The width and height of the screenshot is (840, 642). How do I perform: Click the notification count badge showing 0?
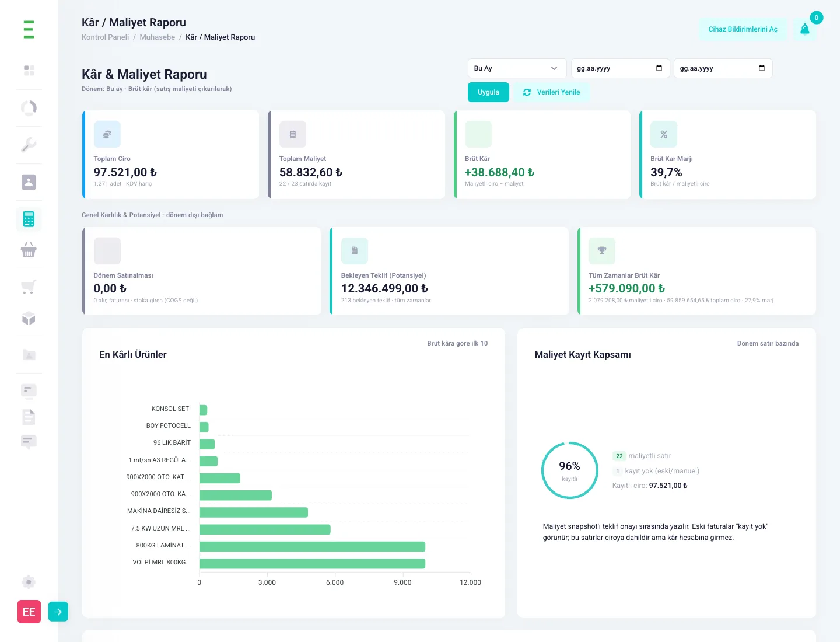tap(817, 18)
